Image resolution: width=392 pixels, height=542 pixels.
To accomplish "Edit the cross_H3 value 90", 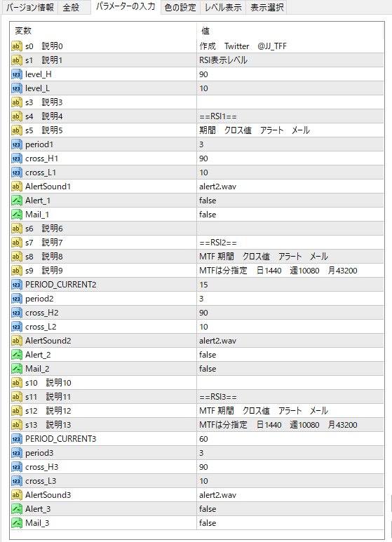I will click(290, 467).
